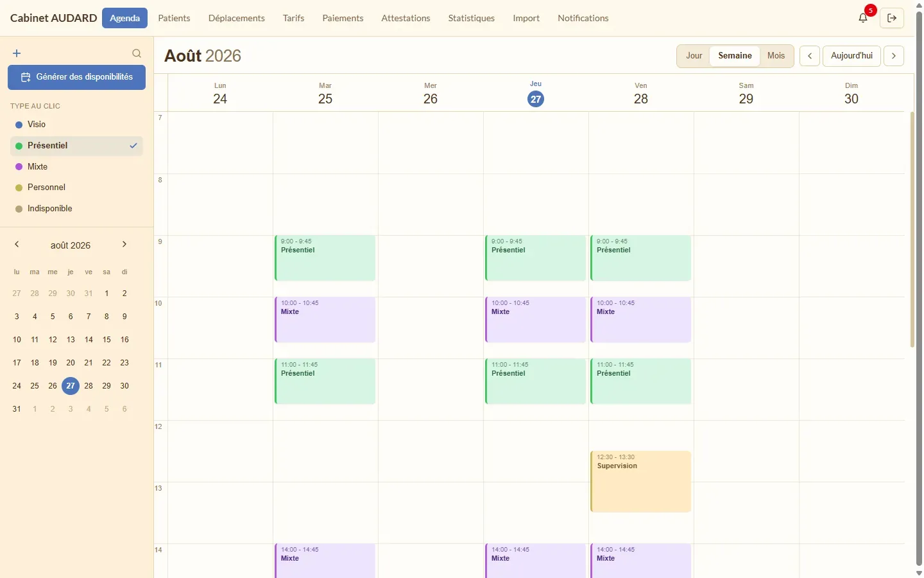Select day 31 in mini calendar's last row
The height and width of the screenshot is (578, 924).
(x=17, y=409)
